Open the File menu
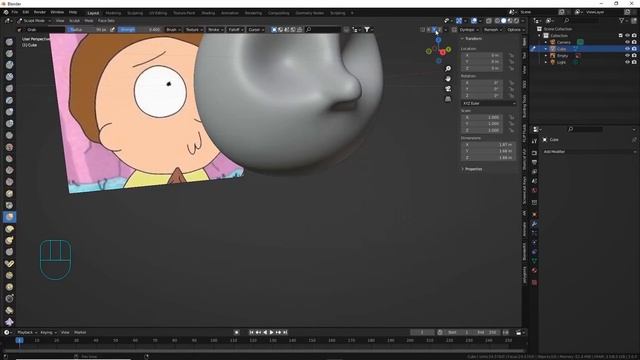Viewport: 640px width, 360px height. [x=15, y=12]
